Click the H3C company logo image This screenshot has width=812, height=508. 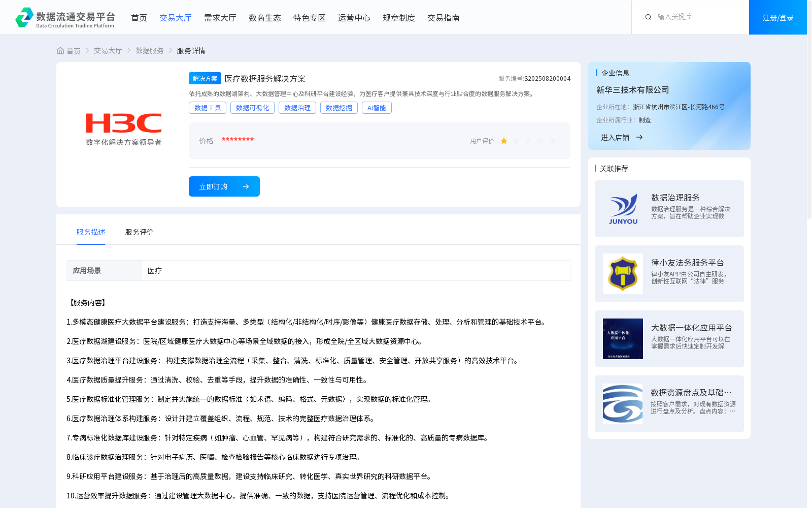(x=124, y=130)
